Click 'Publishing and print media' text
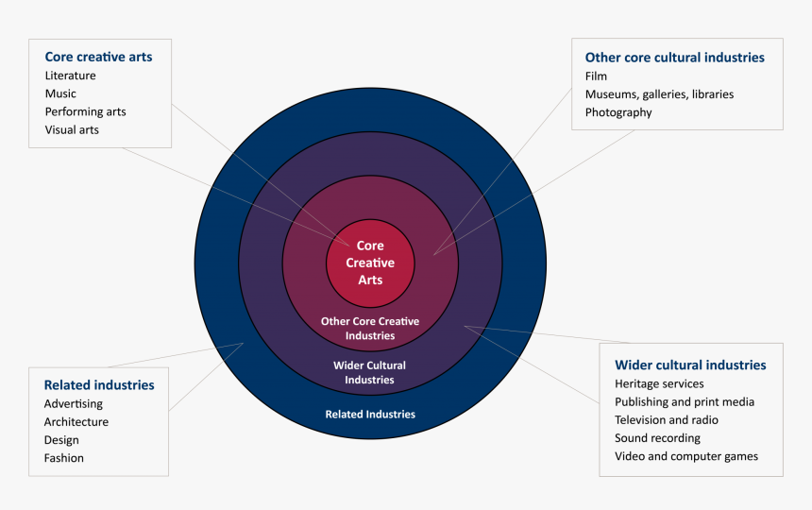 click(x=685, y=402)
